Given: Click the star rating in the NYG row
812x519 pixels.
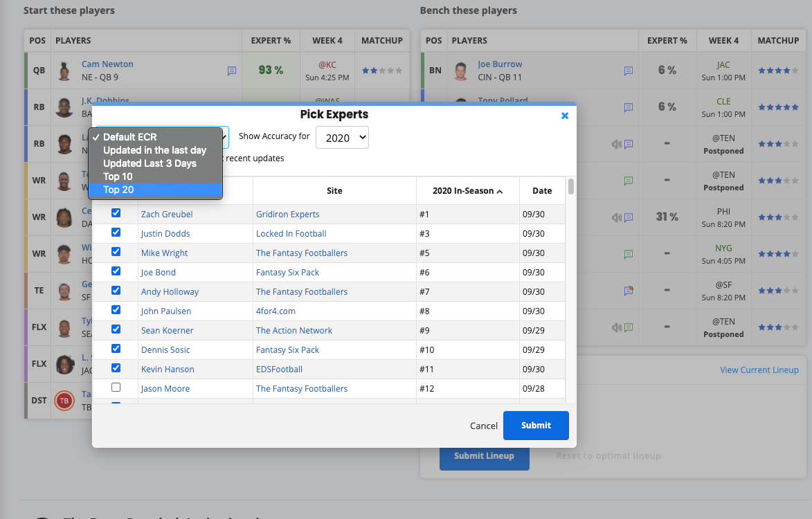Looking at the screenshot, I should tap(778, 254).
